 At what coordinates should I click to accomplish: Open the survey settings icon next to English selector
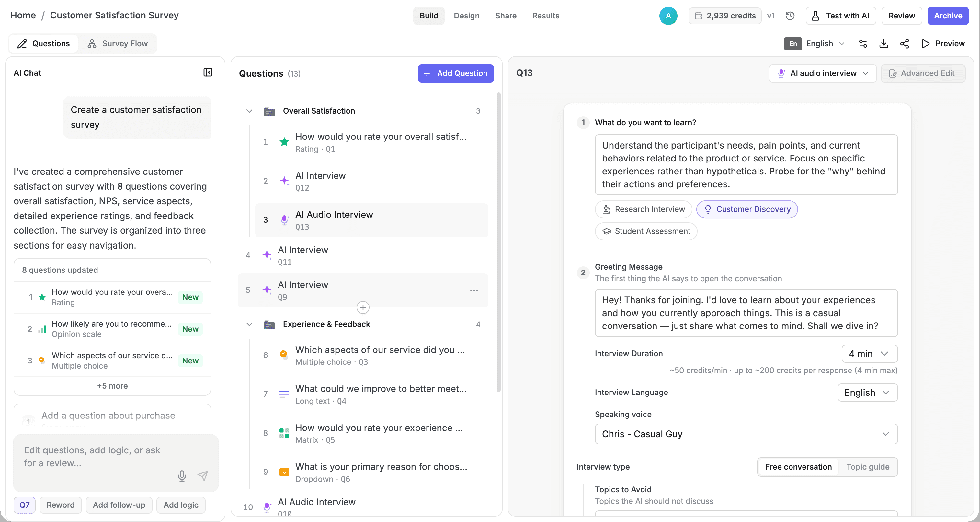(862, 44)
